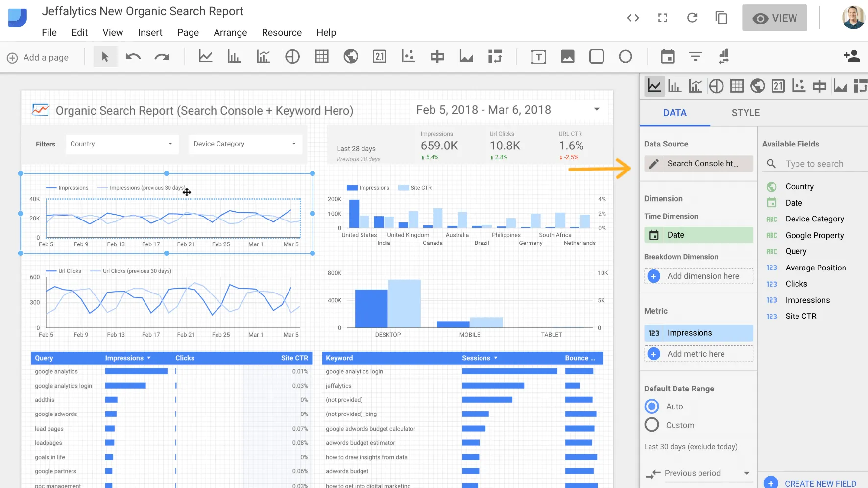
Task: Expand the Previous period comparison dropdown
Action: (x=699, y=473)
